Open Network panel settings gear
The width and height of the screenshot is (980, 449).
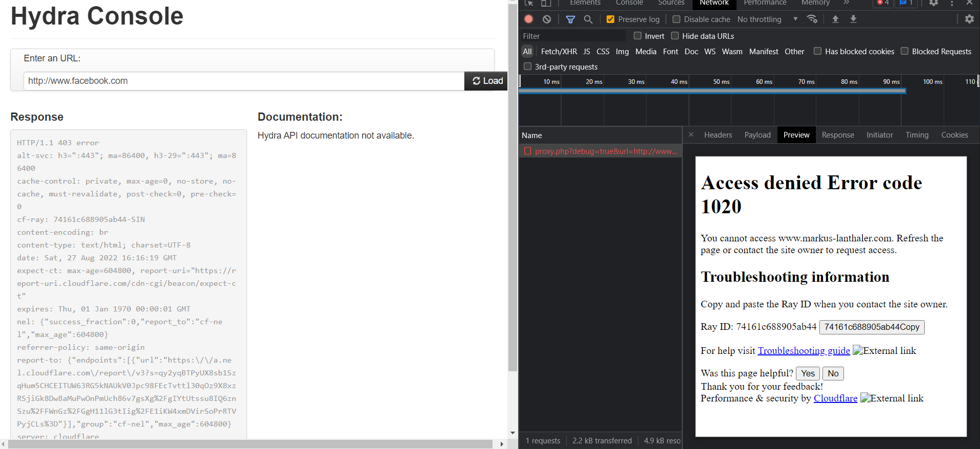(x=969, y=19)
